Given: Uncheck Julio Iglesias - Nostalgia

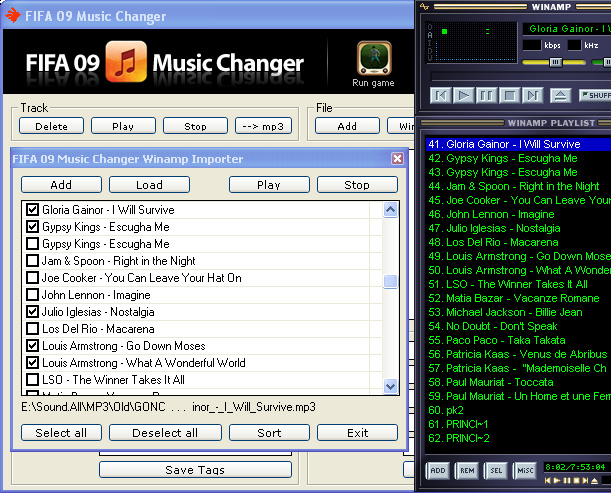Looking at the screenshot, I should (32, 312).
